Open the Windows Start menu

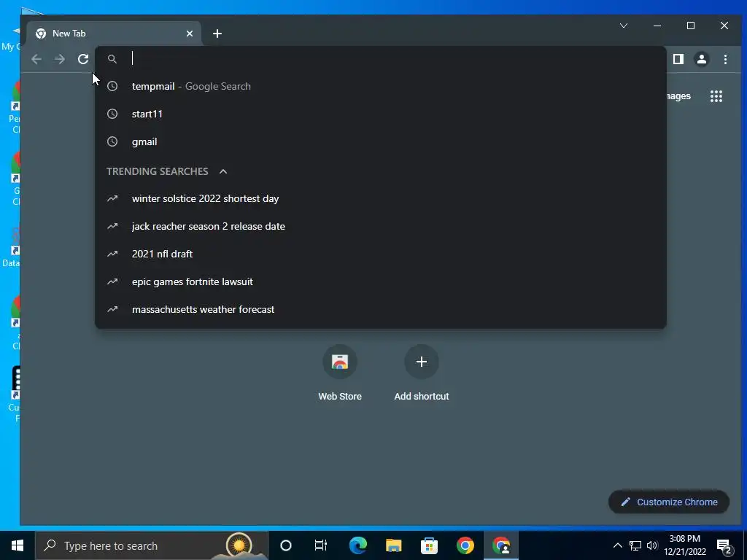point(18,545)
